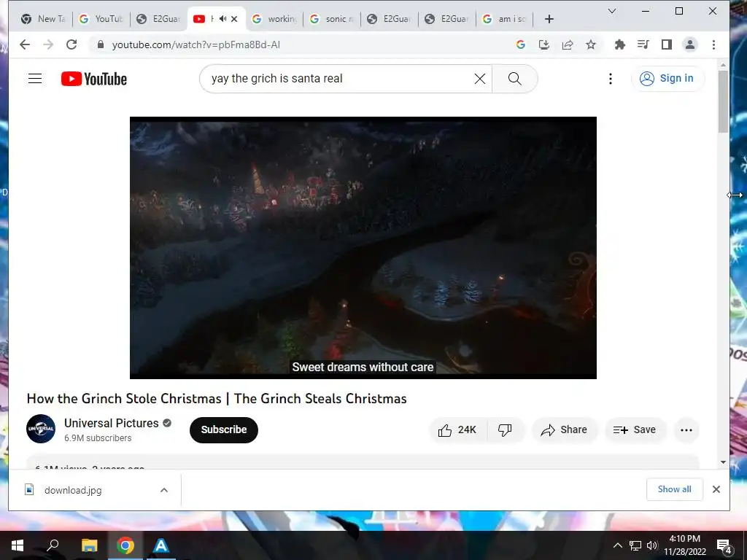Click the page vertical scrollbar thumb
The image size is (747, 560).
pyautogui.click(x=723, y=101)
